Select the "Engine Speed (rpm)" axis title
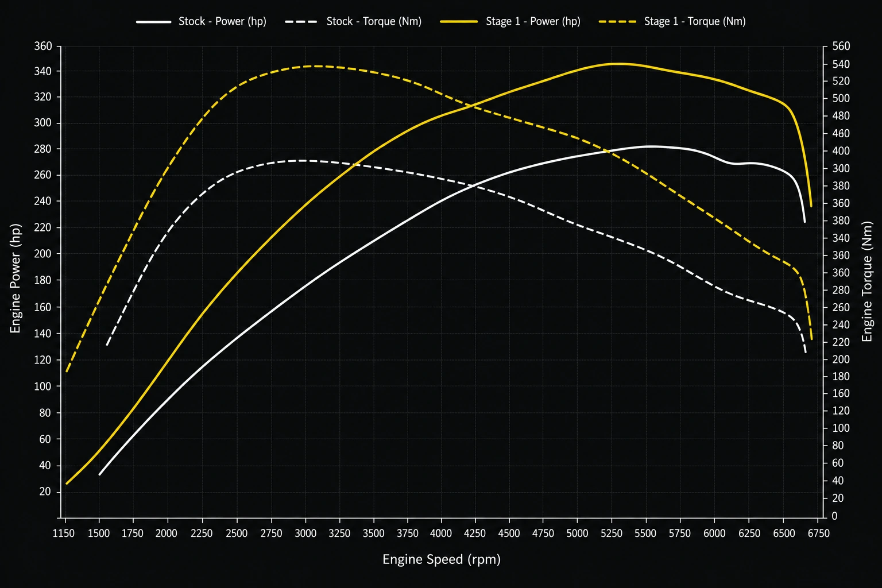This screenshot has height=588, width=882. (x=442, y=559)
